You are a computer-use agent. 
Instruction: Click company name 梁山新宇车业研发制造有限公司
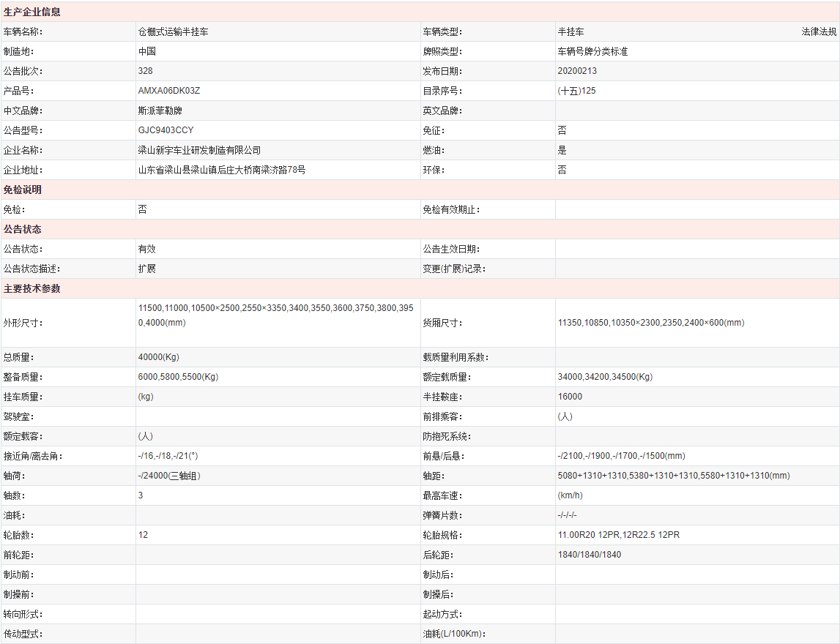point(199,151)
